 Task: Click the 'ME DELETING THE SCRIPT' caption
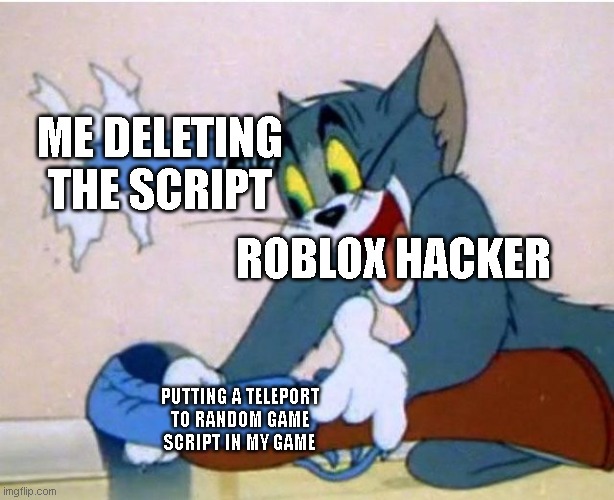(x=159, y=163)
